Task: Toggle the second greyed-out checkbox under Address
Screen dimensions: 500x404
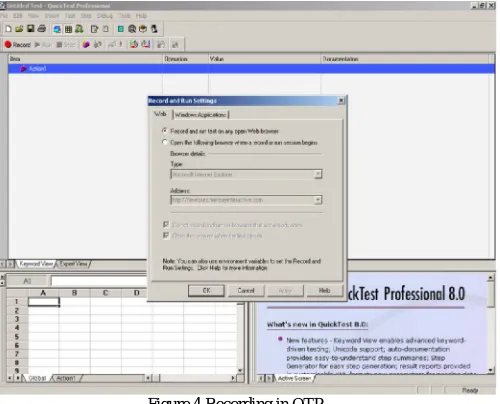Action: coord(166,235)
